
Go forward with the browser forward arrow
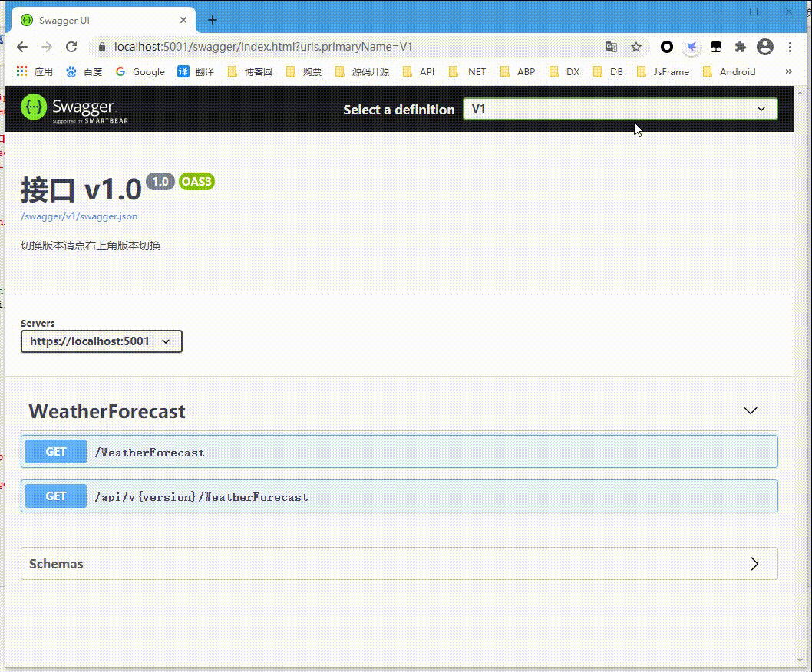[x=47, y=47]
